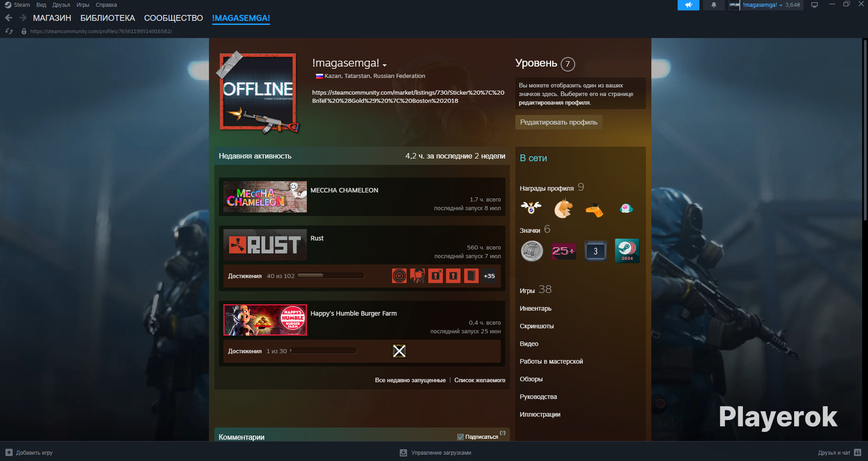Click the silver coin badge
Image resolution: width=868 pixels, height=461 pixels.
[x=532, y=251]
